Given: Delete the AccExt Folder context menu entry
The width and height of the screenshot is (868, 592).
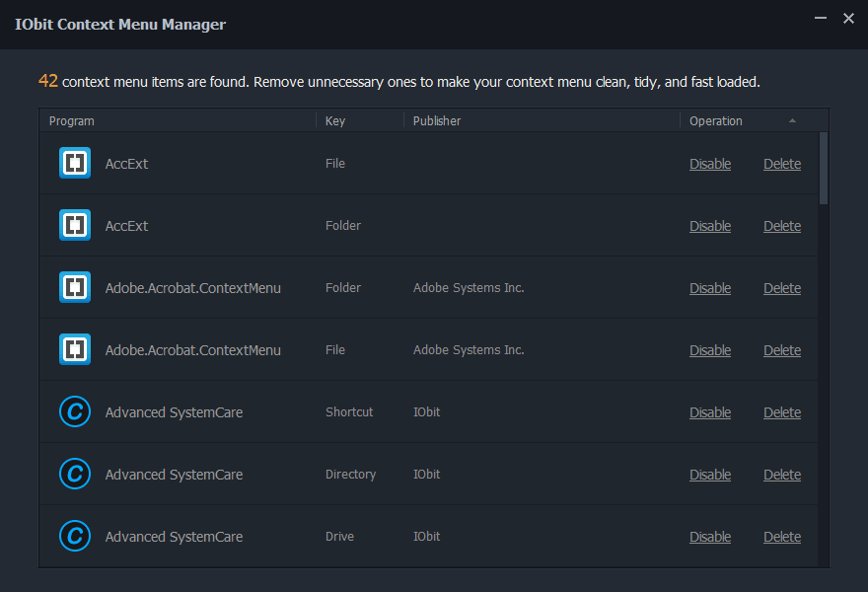Looking at the screenshot, I should [x=781, y=226].
